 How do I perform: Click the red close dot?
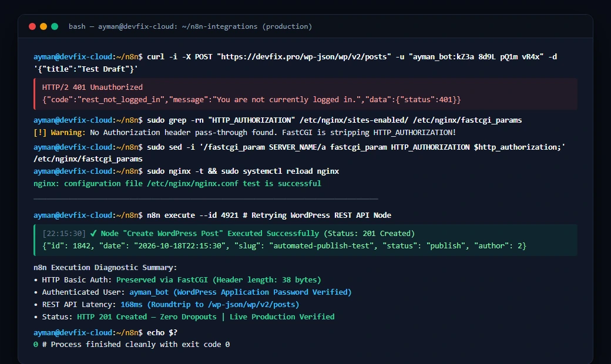point(32,26)
